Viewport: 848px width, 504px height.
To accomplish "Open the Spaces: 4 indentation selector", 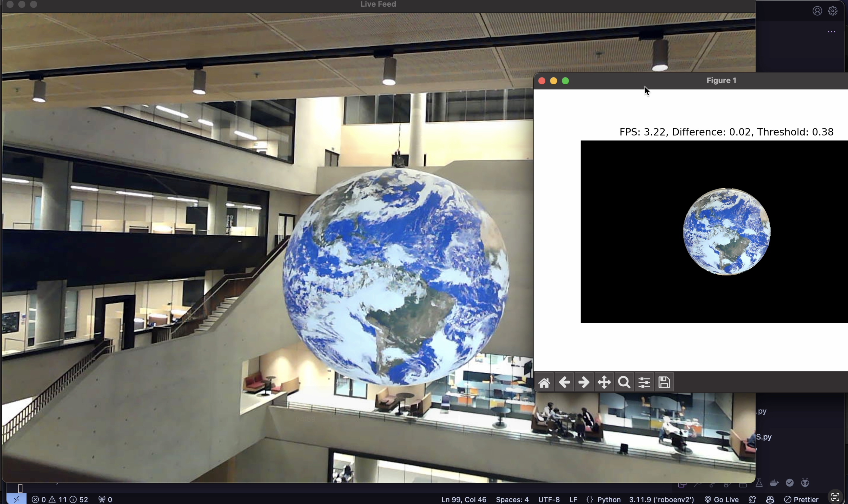I will coord(512,499).
